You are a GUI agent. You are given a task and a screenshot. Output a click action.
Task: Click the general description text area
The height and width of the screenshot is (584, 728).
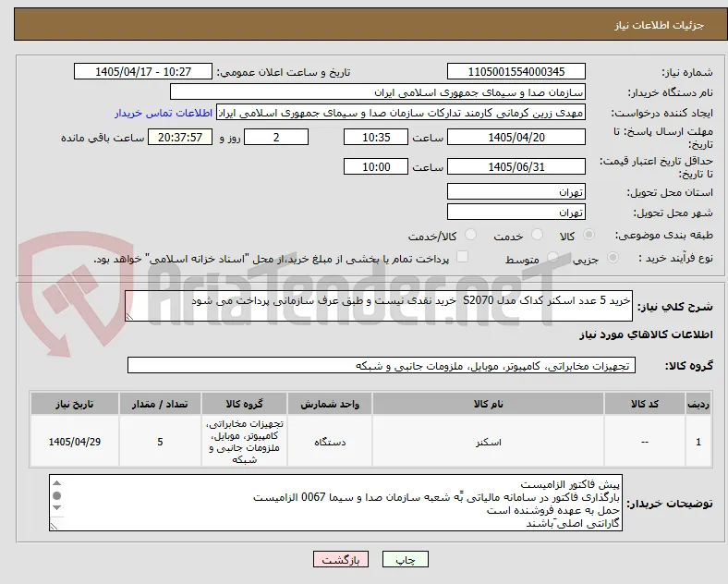click(x=379, y=306)
